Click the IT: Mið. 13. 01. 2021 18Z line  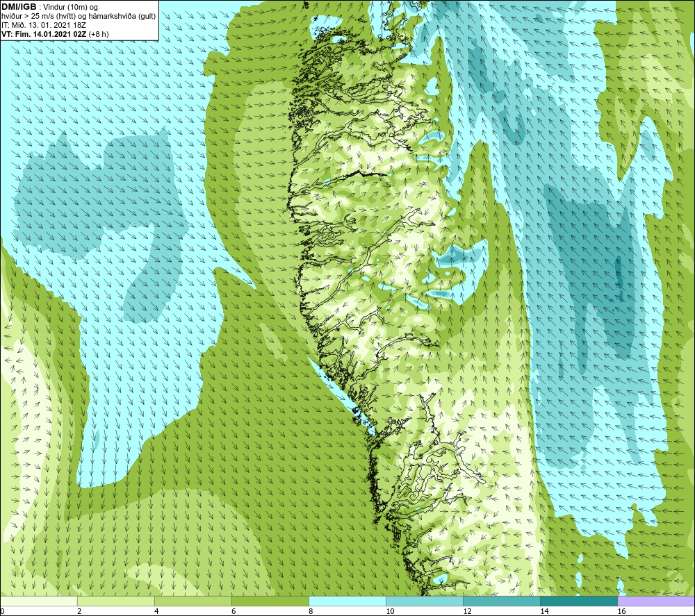[43, 25]
